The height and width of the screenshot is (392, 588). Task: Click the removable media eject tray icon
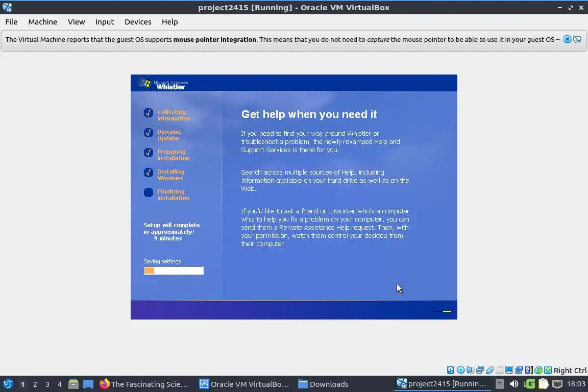[500, 384]
